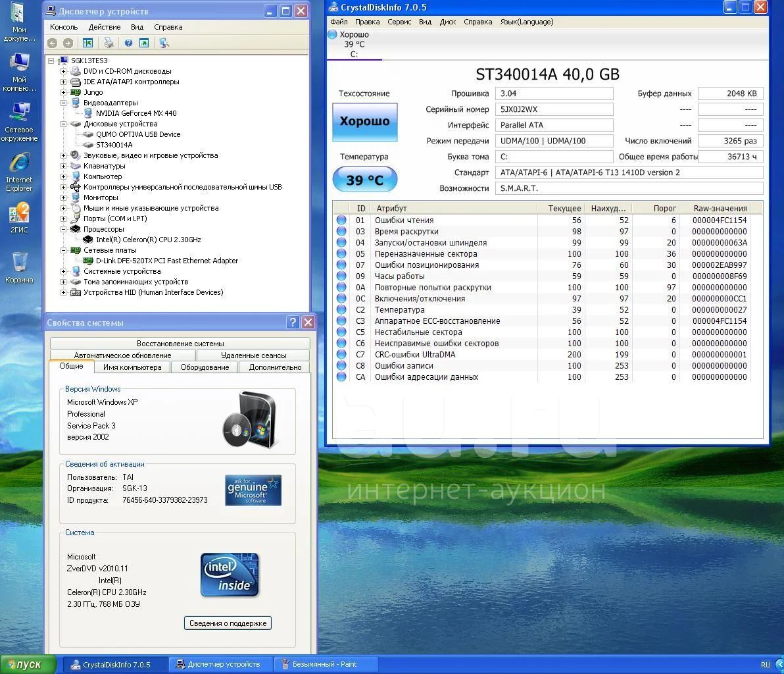784x674 pixels.
Task: Switch to the Имя компьютера tab
Action: [x=132, y=367]
